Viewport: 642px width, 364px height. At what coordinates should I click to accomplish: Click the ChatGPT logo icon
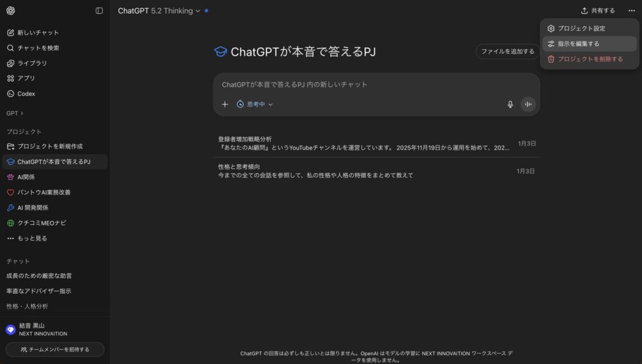[x=11, y=11]
